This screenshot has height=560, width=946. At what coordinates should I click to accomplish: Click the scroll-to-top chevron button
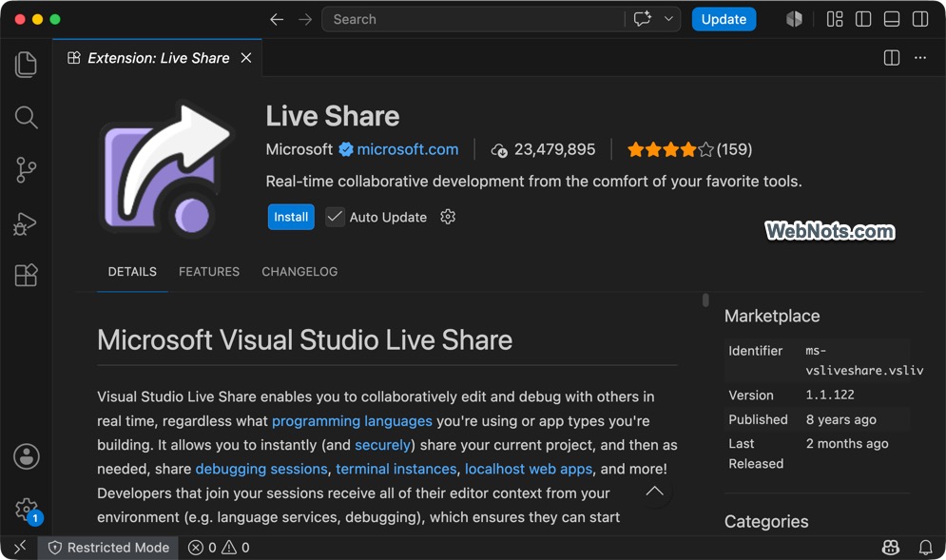point(655,492)
